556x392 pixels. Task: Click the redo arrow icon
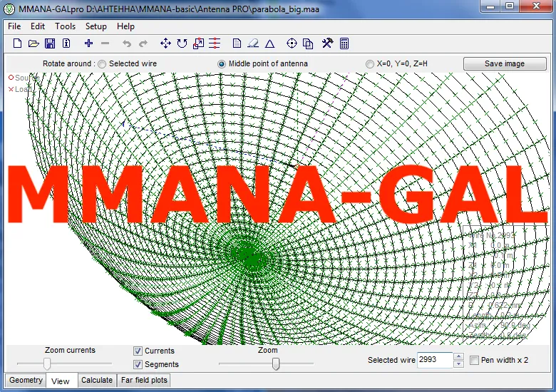point(143,43)
